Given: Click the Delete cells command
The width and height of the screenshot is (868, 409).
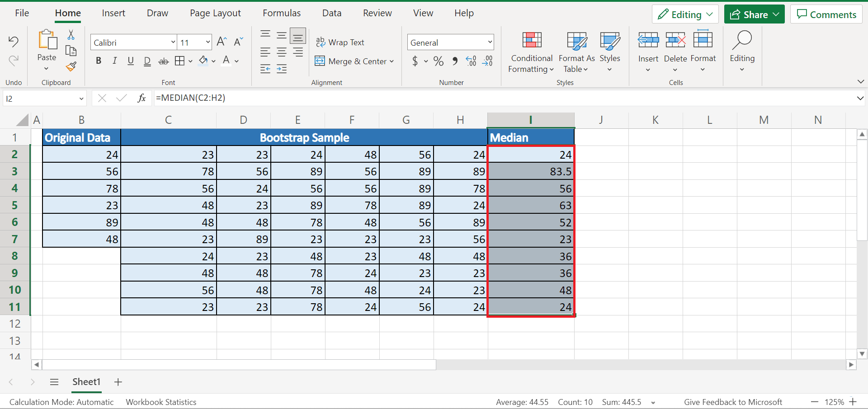Looking at the screenshot, I should [675, 52].
